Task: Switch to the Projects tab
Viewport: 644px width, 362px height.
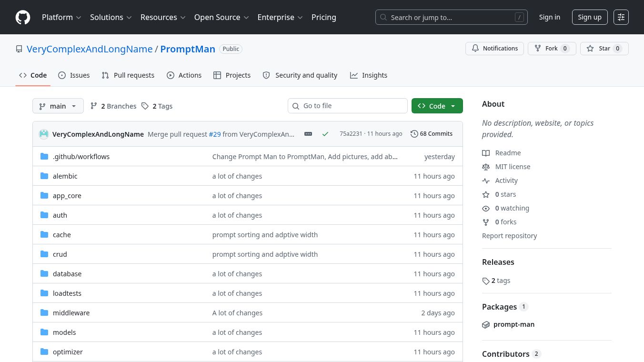Action: point(232,75)
